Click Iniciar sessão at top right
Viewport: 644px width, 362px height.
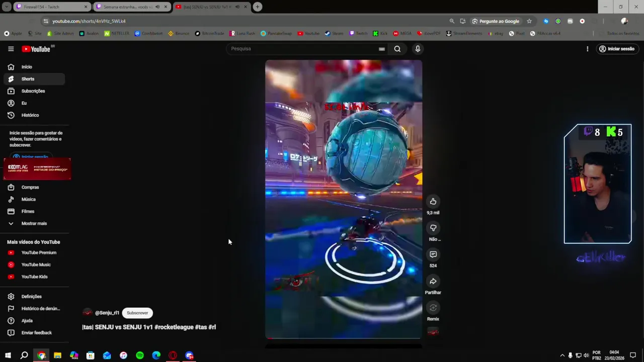click(616, 49)
